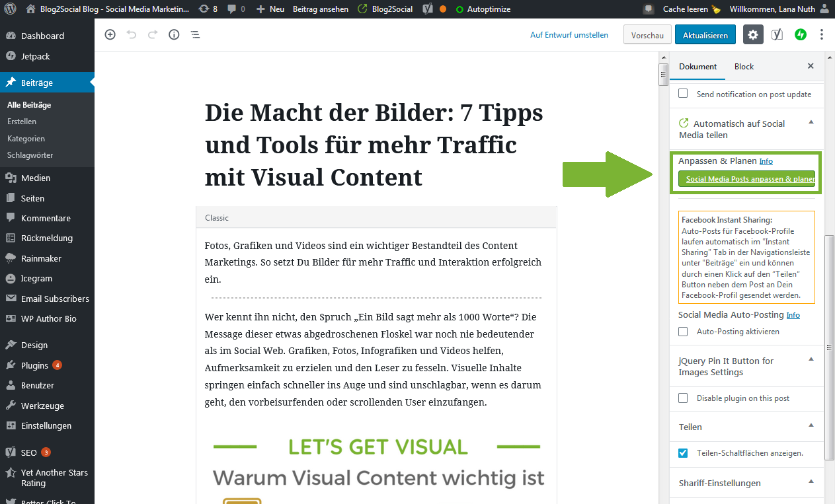835x504 pixels.
Task: Uncheck Teilen-Schaltflächen anzeigen
Action: pos(684,453)
